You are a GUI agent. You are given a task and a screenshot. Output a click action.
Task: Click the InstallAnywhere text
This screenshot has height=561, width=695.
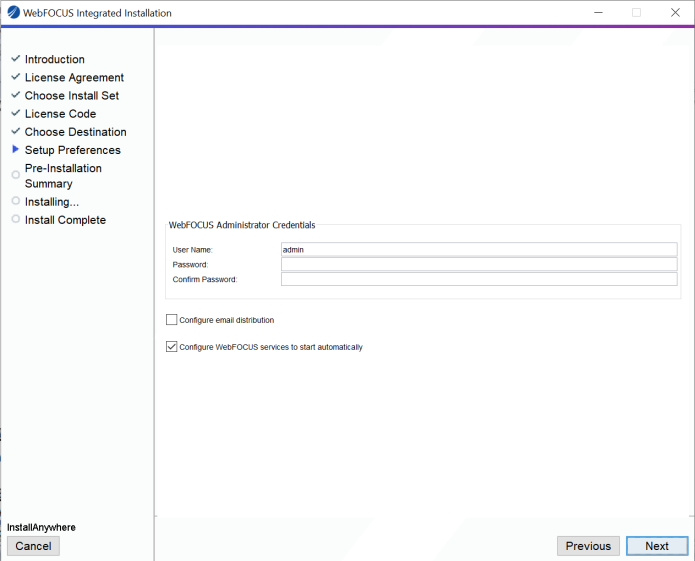click(41, 527)
